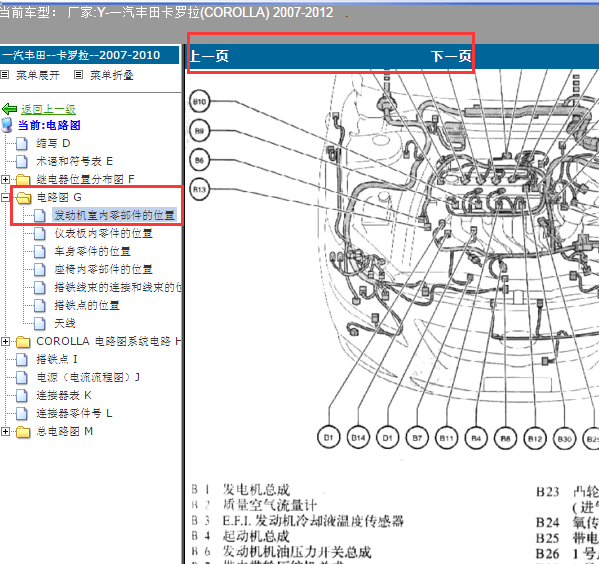Click 一汽丰田--卡罗拉--2007-2010 header

click(x=89, y=55)
